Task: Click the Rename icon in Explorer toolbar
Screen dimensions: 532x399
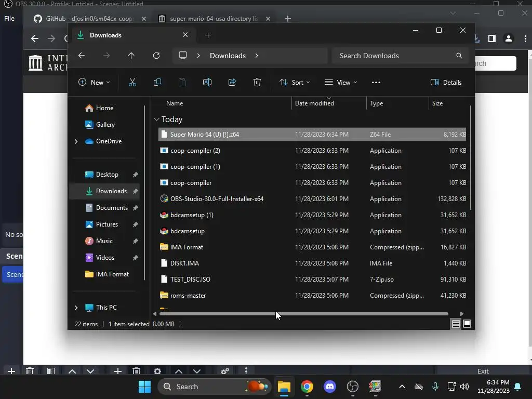Action: pyautogui.click(x=207, y=83)
